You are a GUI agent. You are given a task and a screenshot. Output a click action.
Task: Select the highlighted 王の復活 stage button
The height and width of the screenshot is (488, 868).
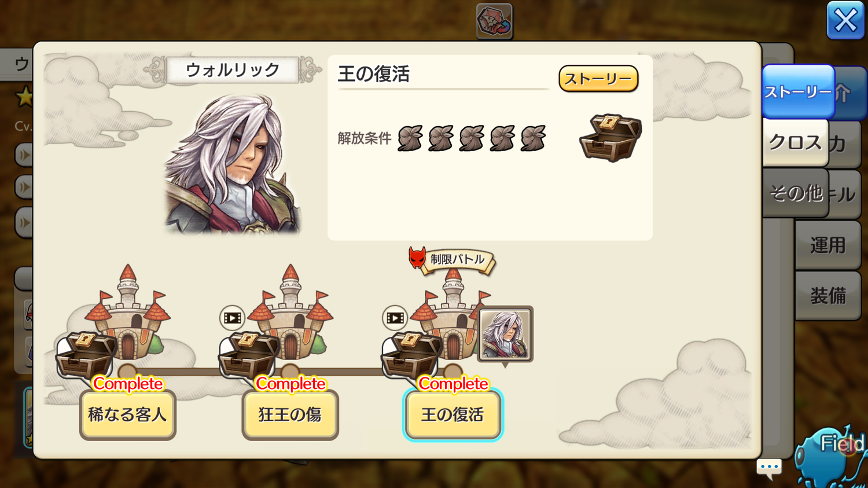tap(453, 415)
